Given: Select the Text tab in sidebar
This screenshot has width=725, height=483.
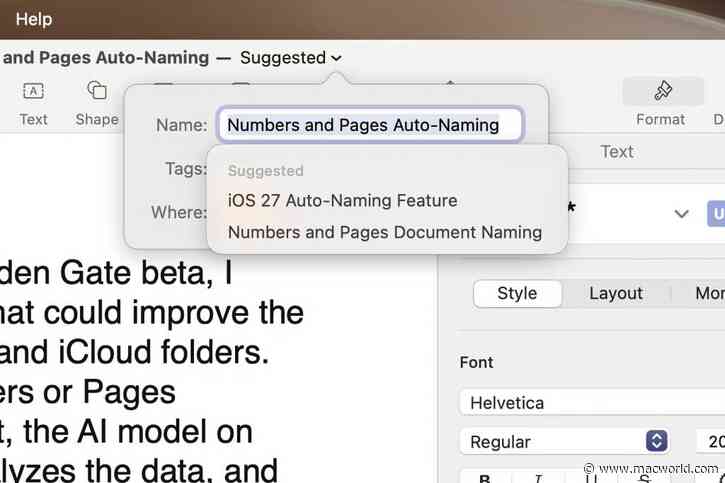Looking at the screenshot, I should coord(616,152).
